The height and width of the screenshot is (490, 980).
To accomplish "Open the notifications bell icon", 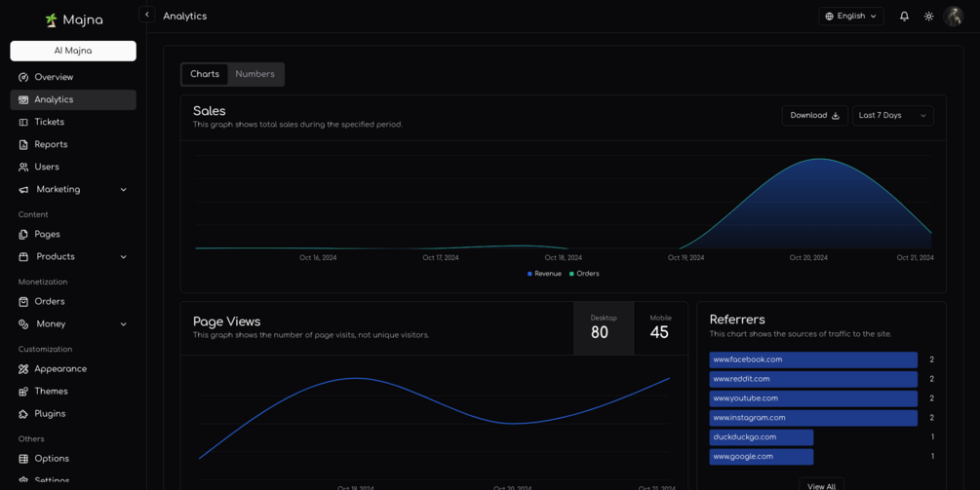I will click(904, 17).
